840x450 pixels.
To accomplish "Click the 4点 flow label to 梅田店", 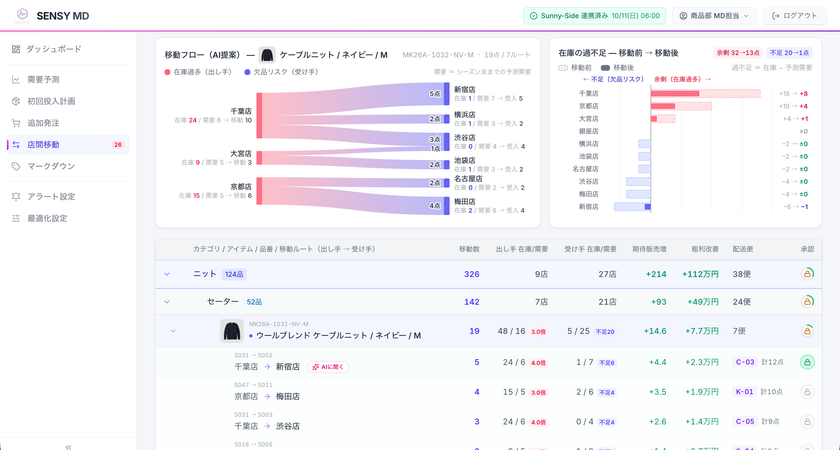I will (x=435, y=206).
